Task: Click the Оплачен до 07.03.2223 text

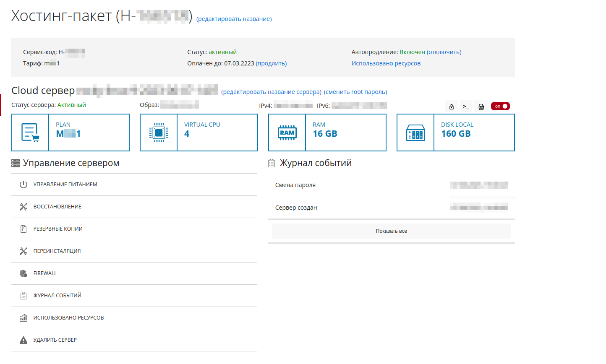Action: coord(221,63)
